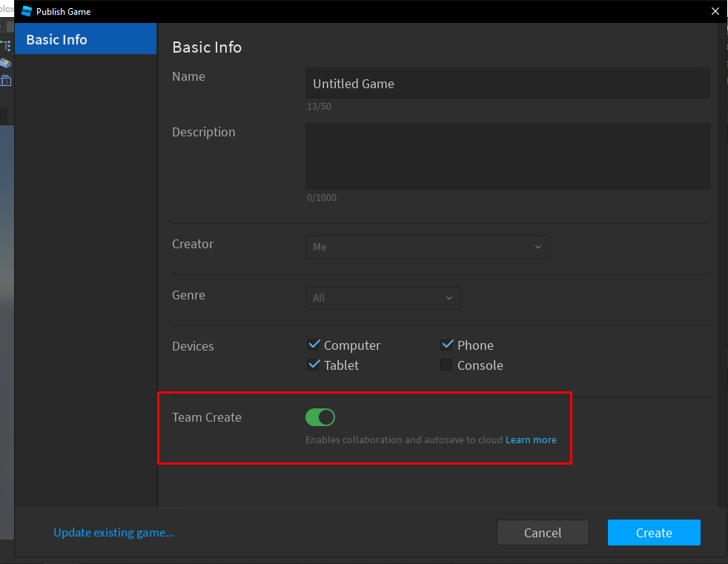Click the 0/1000 description character counter
728x564 pixels.
click(x=321, y=197)
